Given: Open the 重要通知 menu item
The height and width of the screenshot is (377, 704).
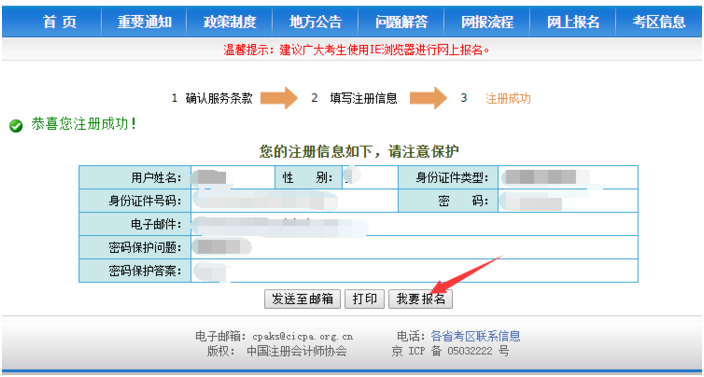Looking at the screenshot, I should point(145,22).
